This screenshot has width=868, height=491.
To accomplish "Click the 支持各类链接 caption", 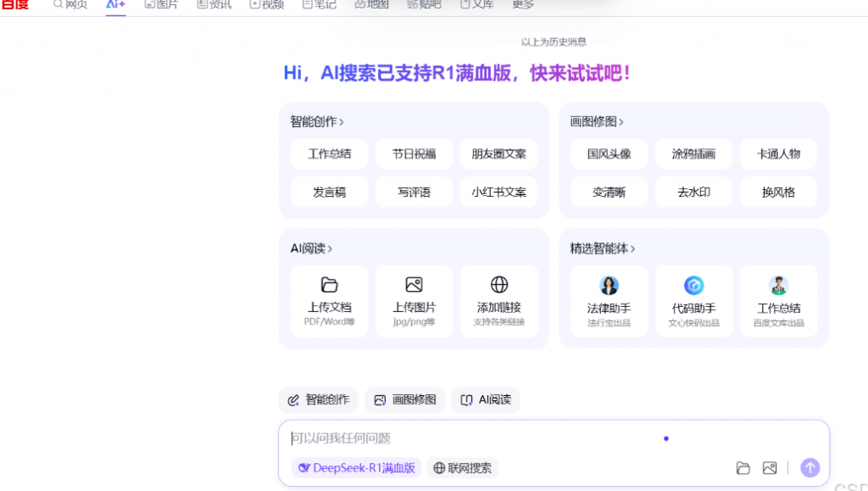I will [x=498, y=321].
